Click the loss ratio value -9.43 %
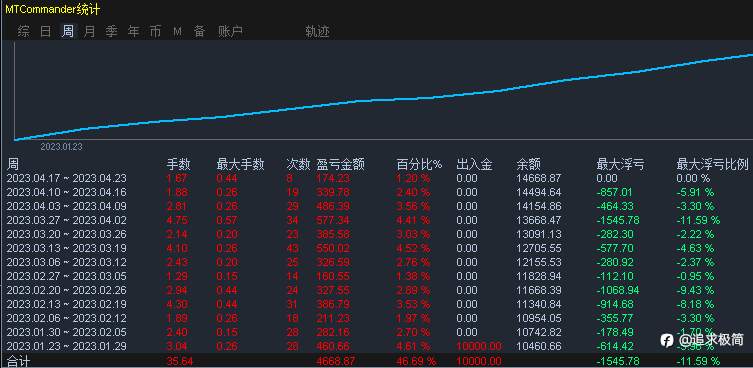 tap(695, 290)
